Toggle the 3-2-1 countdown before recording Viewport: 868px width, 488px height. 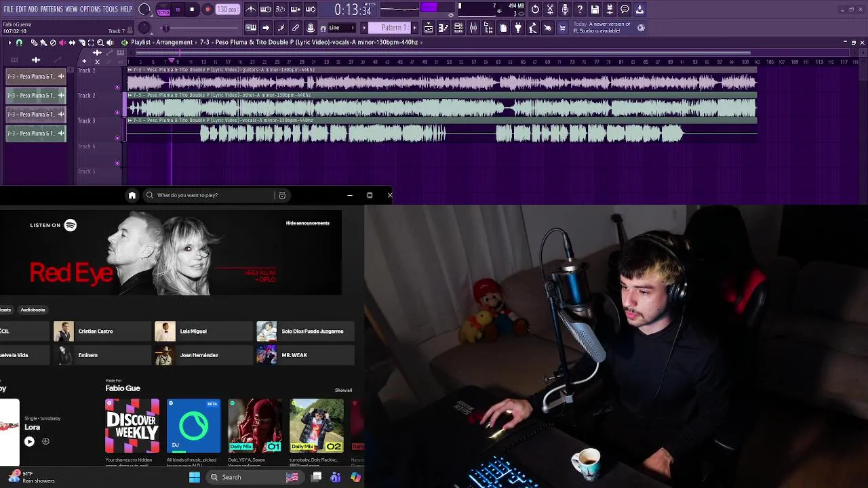(x=281, y=9)
